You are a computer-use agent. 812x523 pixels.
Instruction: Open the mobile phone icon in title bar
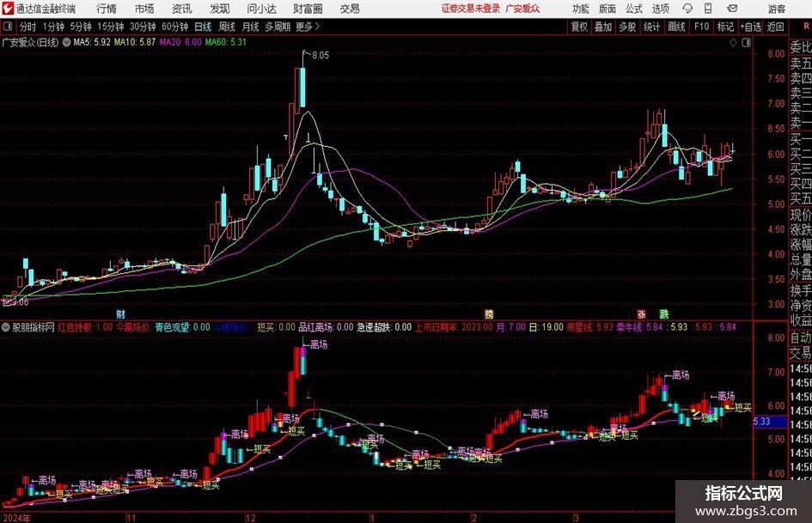[x=708, y=9]
